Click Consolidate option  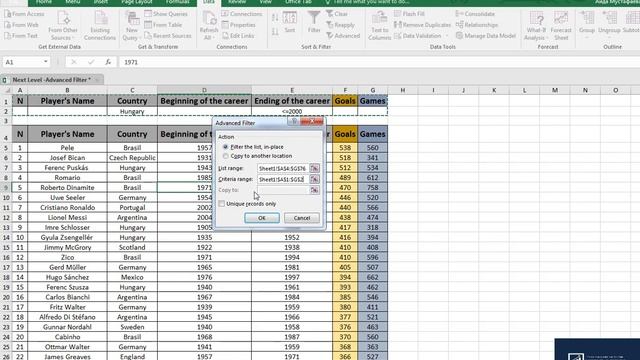click(x=475, y=14)
